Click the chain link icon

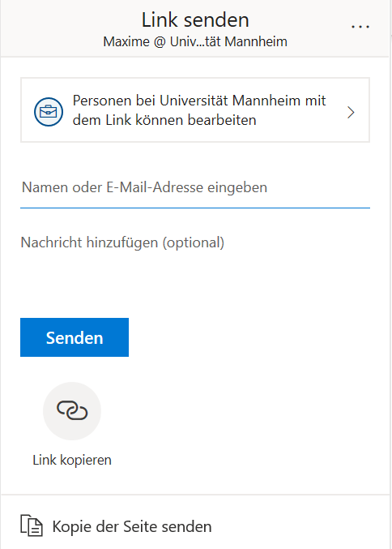point(72,410)
